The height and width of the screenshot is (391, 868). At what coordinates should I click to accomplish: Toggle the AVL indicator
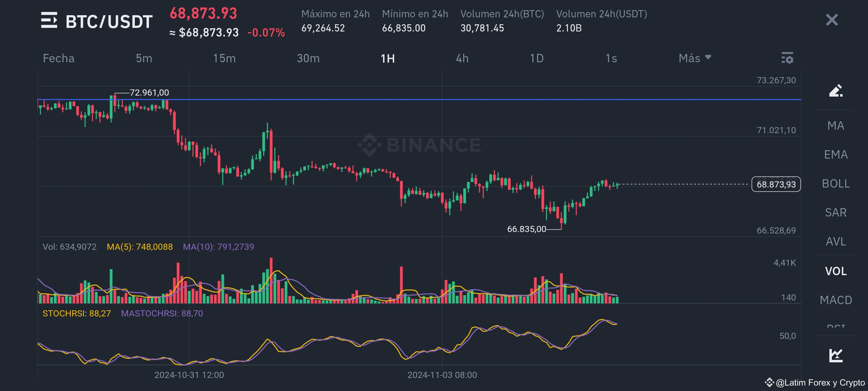click(x=836, y=241)
